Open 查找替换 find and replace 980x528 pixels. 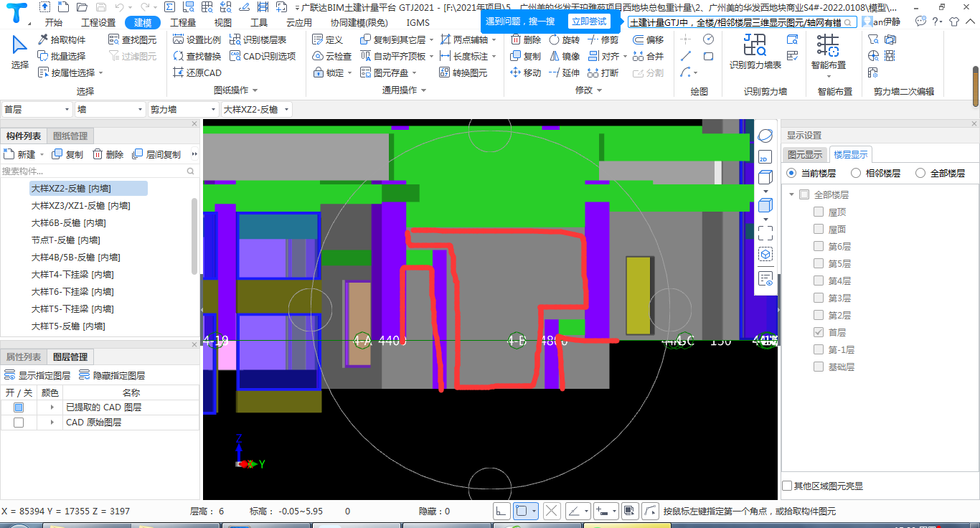tap(197, 56)
